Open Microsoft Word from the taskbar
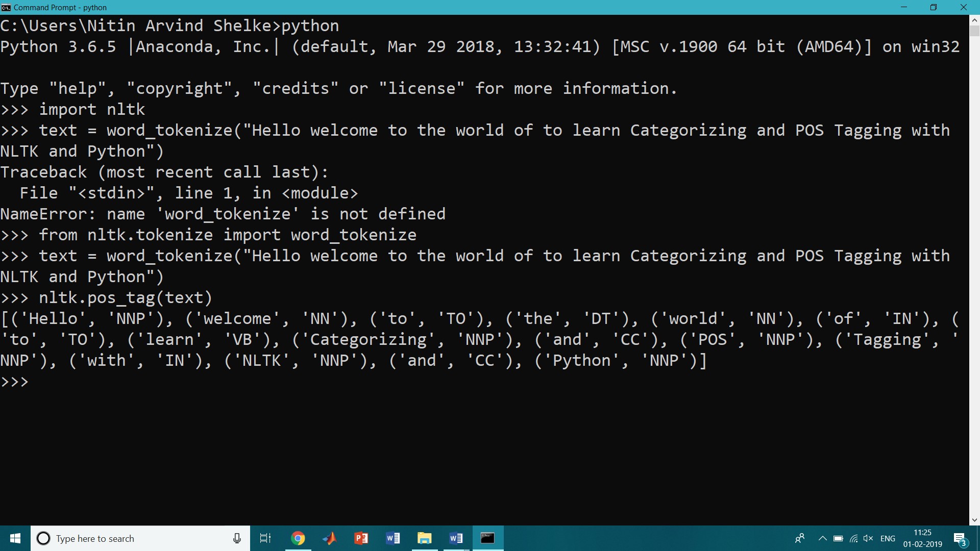The image size is (980, 551). click(x=393, y=538)
